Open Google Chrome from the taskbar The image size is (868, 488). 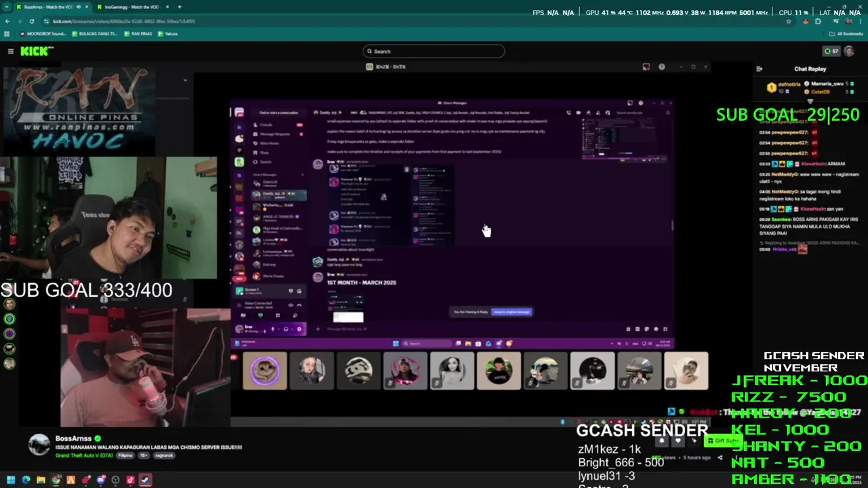click(56, 480)
